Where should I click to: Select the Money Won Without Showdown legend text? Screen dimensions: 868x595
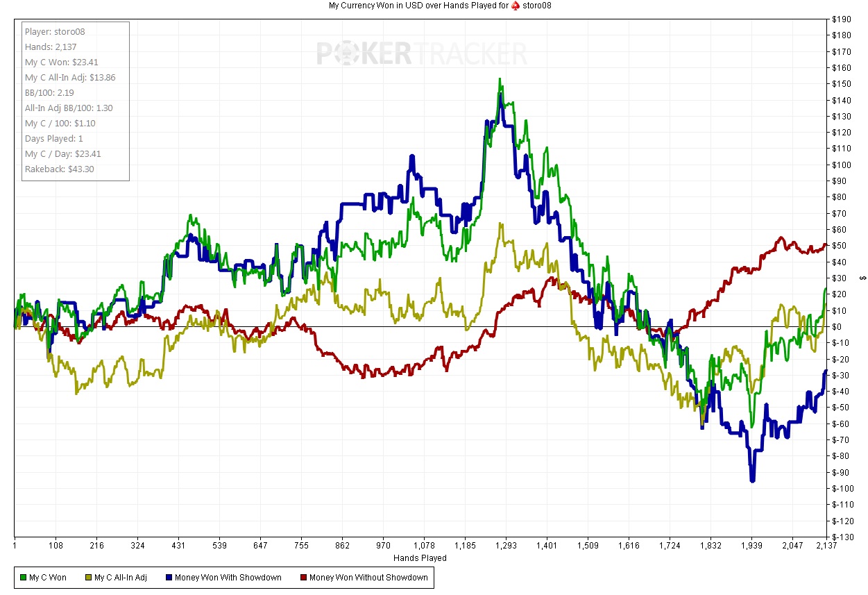(x=368, y=578)
